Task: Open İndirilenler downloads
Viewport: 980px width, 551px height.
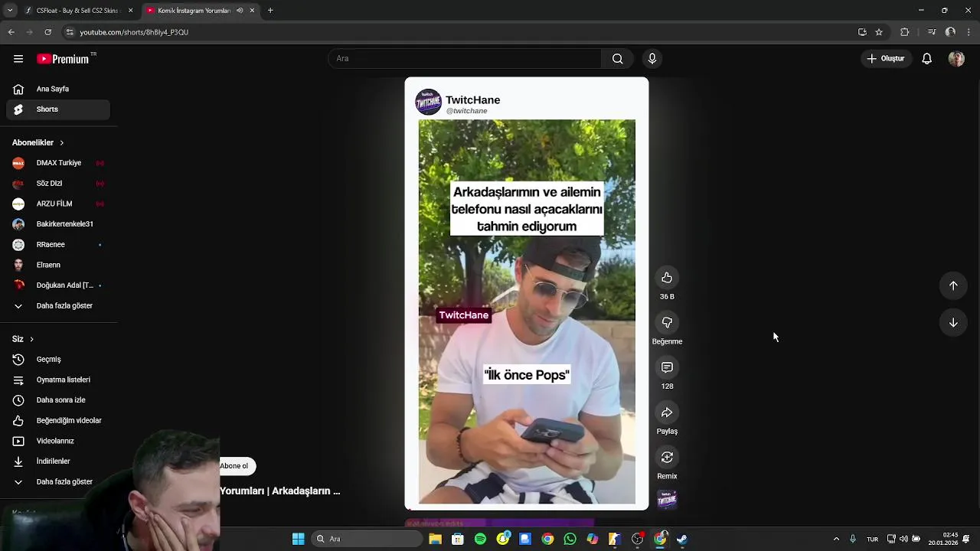Action: [x=58, y=461]
